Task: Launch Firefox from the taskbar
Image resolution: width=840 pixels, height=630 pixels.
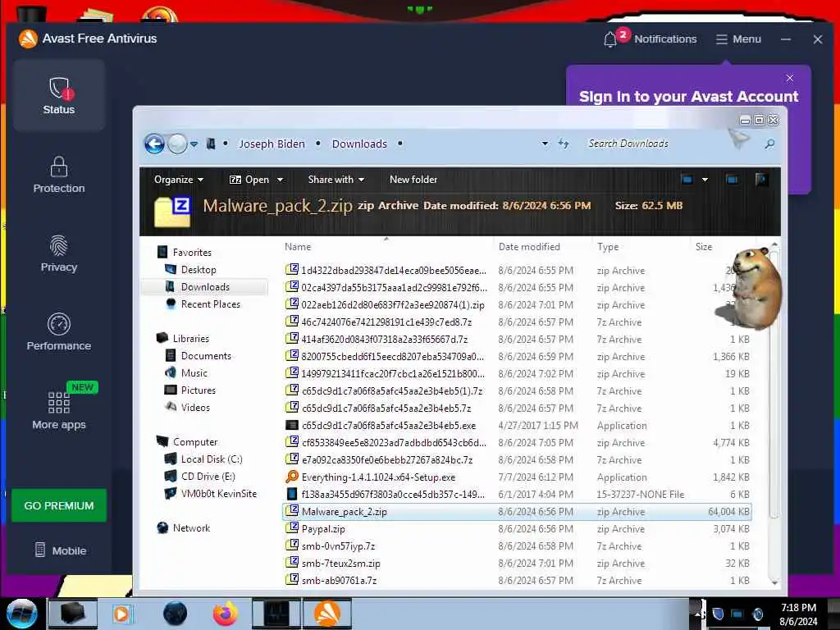Action: (x=225, y=614)
